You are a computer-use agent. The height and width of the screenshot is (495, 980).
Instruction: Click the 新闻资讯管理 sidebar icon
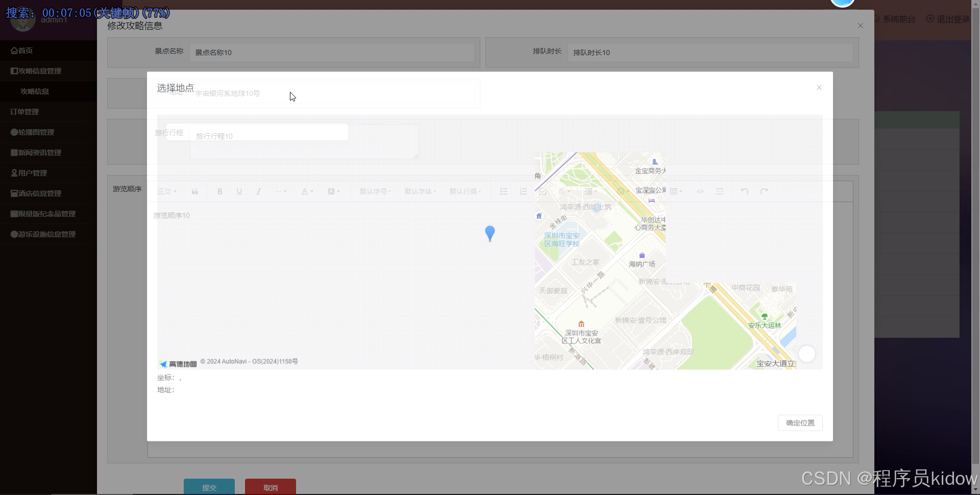[14, 153]
